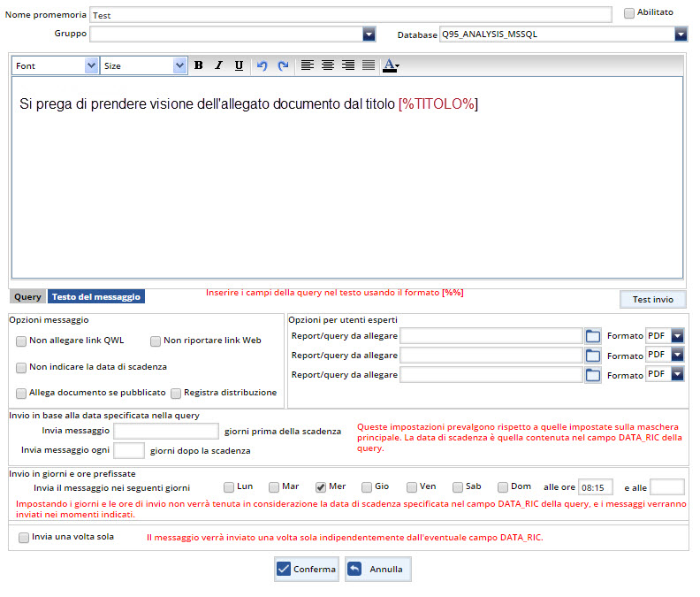Check Non allegare link QWL option

(x=21, y=341)
